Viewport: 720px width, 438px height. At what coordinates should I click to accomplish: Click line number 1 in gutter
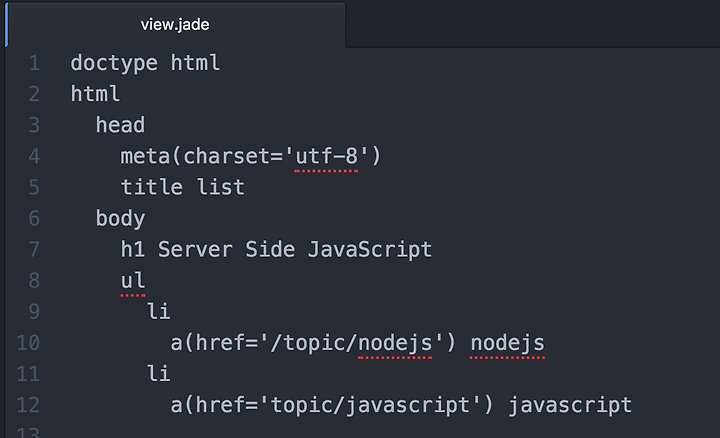[34, 63]
